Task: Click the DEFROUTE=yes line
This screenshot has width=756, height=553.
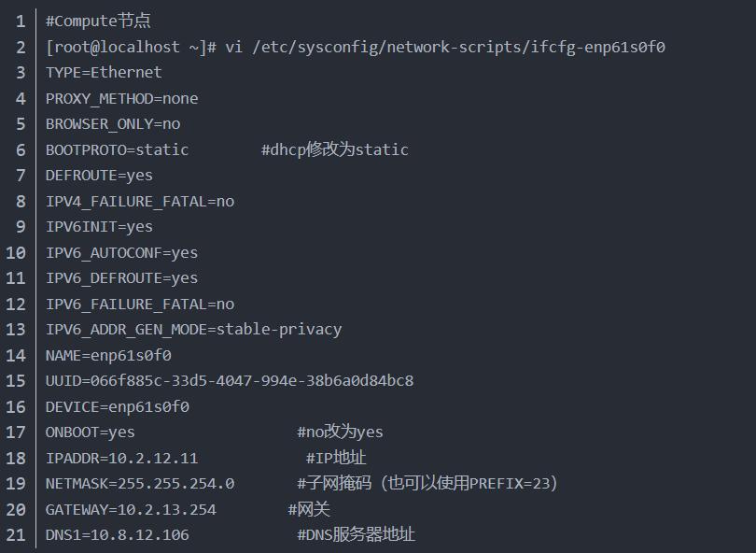Action: (99, 175)
